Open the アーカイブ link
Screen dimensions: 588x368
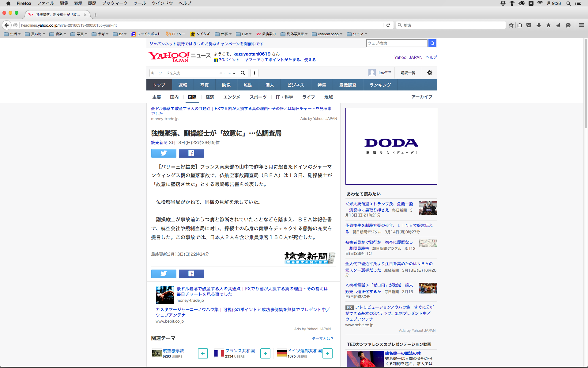click(x=422, y=97)
